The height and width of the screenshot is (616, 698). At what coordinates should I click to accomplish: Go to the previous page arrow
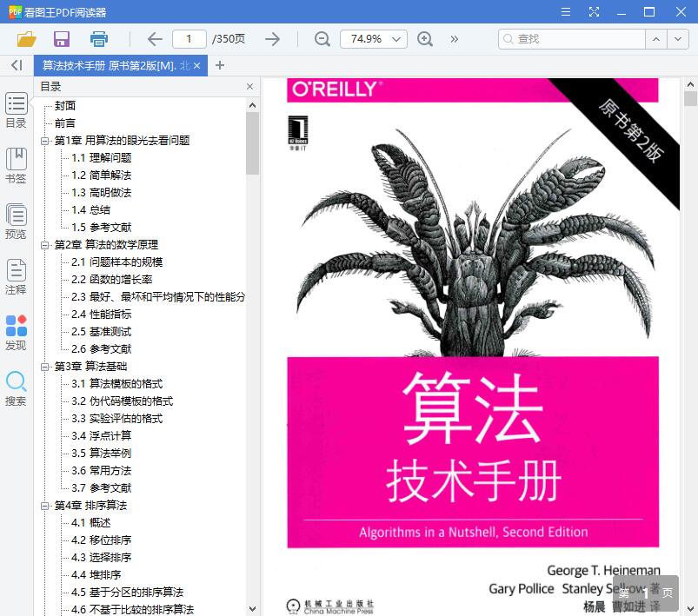point(155,39)
